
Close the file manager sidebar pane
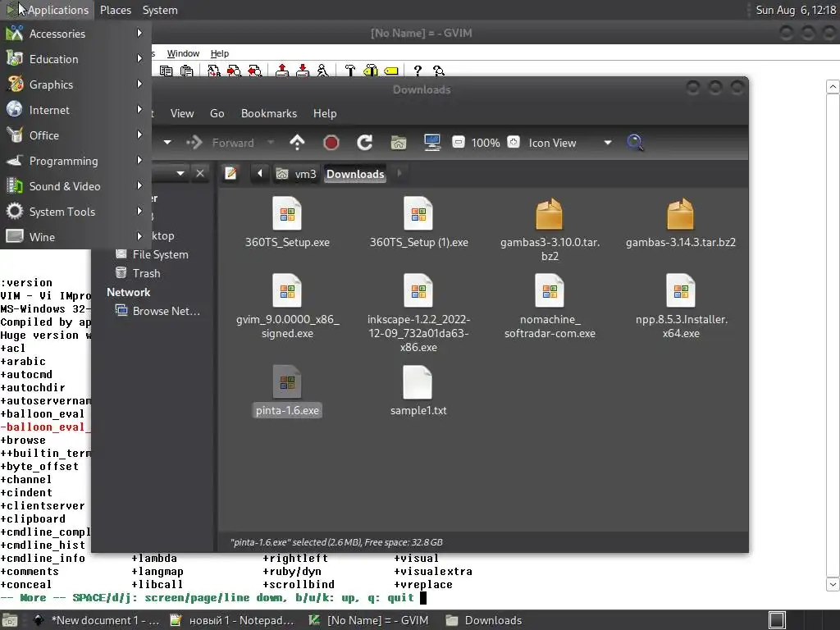click(200, 174)
